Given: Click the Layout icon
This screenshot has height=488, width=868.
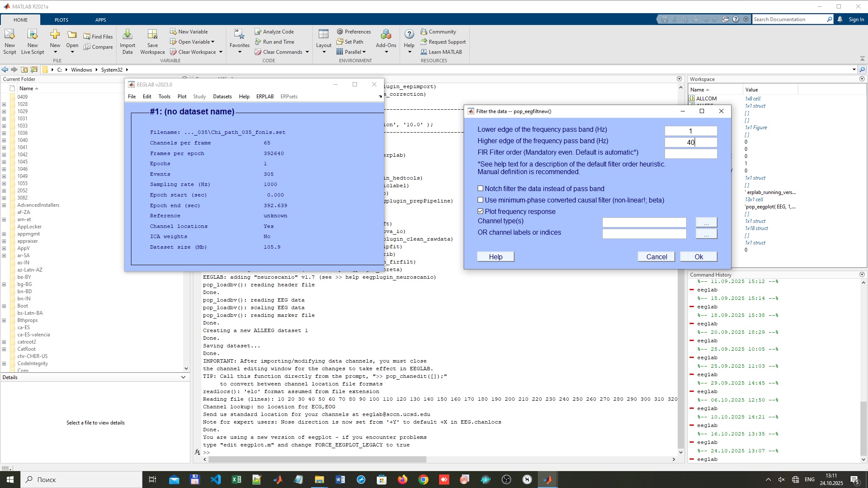Looking at the screenshot, I should (323, 35).
